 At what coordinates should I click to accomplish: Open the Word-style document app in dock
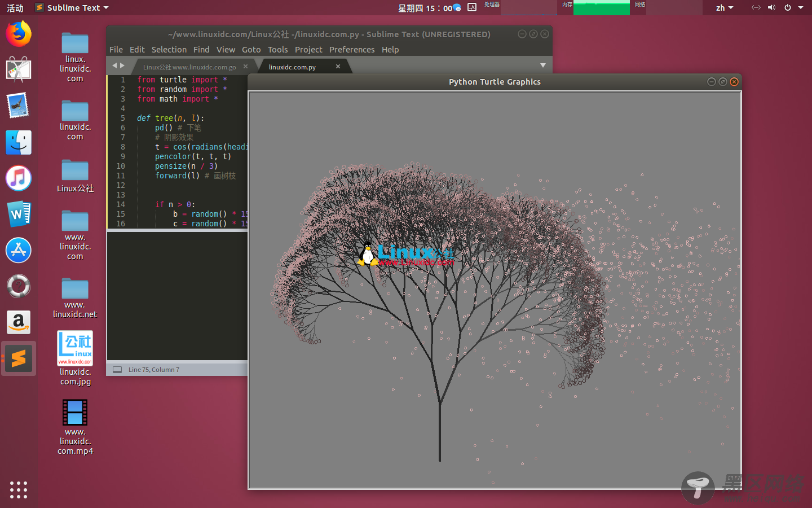click(x=19, y=214)
